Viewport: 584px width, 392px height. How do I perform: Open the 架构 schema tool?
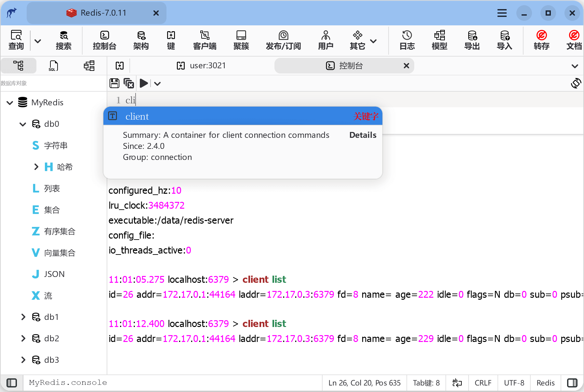click(141, 40)
